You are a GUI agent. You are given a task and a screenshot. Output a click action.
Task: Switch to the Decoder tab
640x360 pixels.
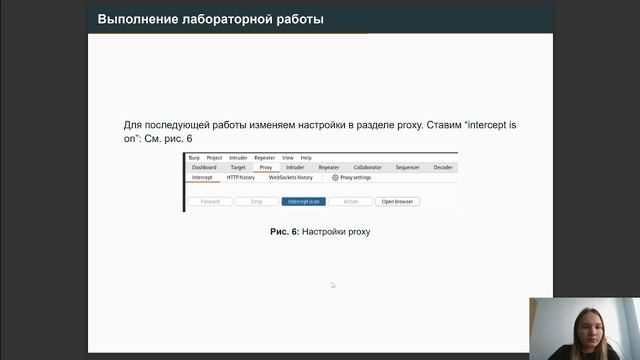point(443,167)
